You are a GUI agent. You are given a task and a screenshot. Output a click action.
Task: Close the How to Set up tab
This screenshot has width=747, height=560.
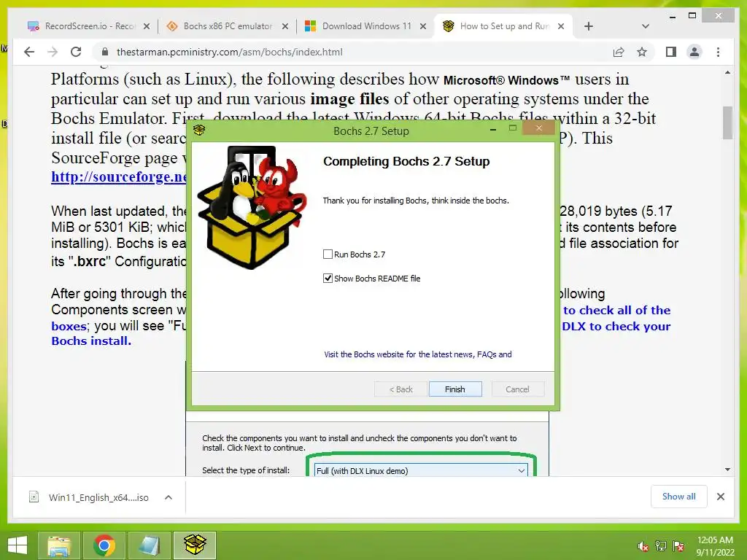tap(561, 26)
